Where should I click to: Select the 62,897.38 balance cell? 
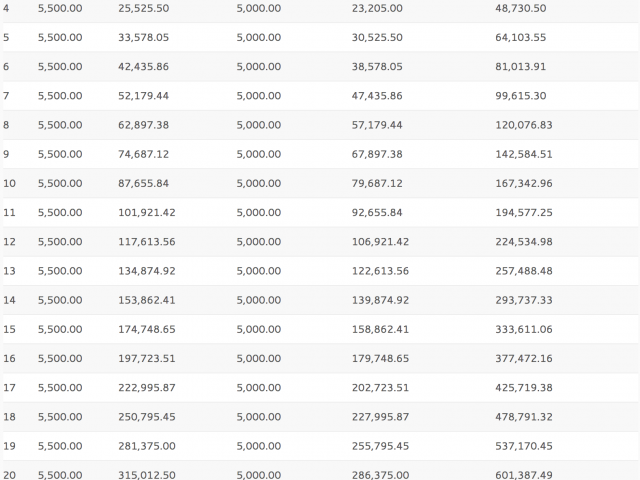144,125
